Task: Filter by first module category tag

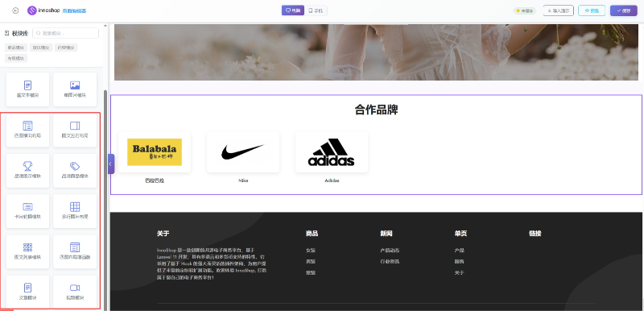Action: click(x=16, y=48)
